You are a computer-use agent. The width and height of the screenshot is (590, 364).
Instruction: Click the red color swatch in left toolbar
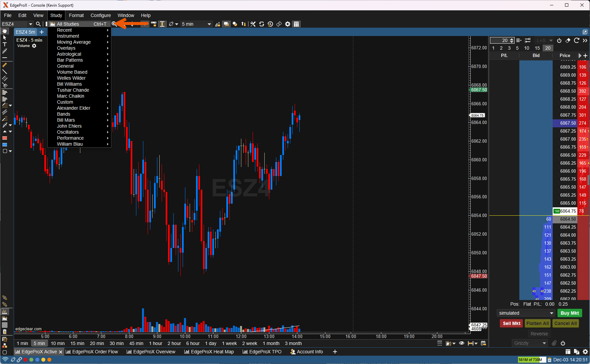click(x=5, y=138)
